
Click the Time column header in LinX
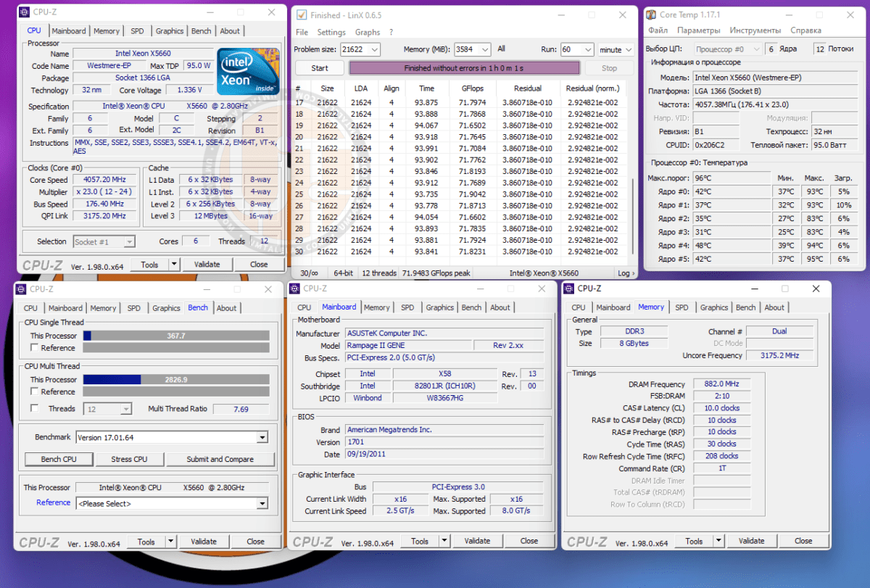pyautogui.click(x=427, y=88)
